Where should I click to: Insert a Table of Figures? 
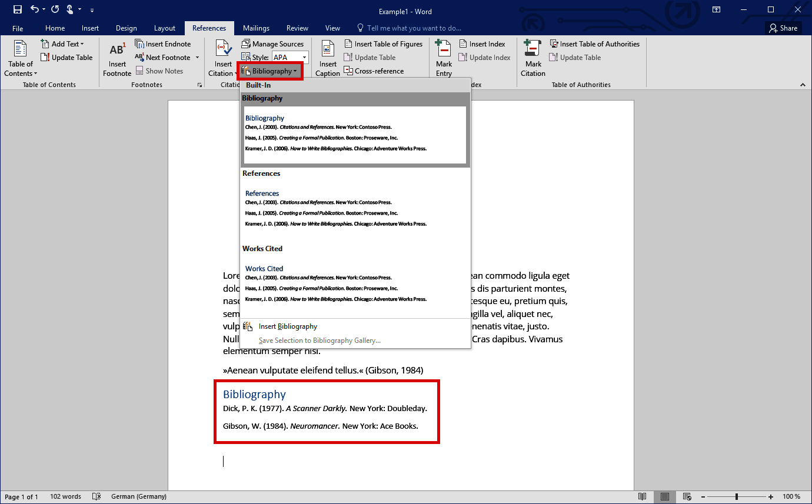coord(384,44)
